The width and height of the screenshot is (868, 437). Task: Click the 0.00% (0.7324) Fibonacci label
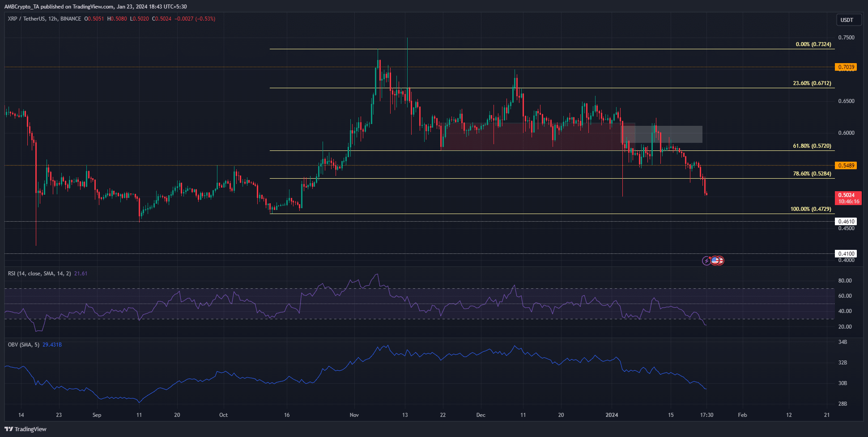click(813, 44)
